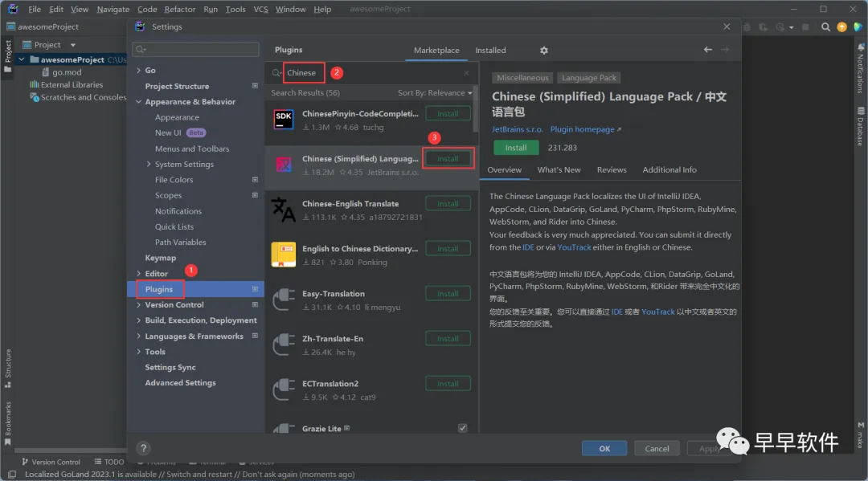The height and width of the screenshot is (481, 868).
Task: Clear the plugin search text
Action: [x=466, y=73]
